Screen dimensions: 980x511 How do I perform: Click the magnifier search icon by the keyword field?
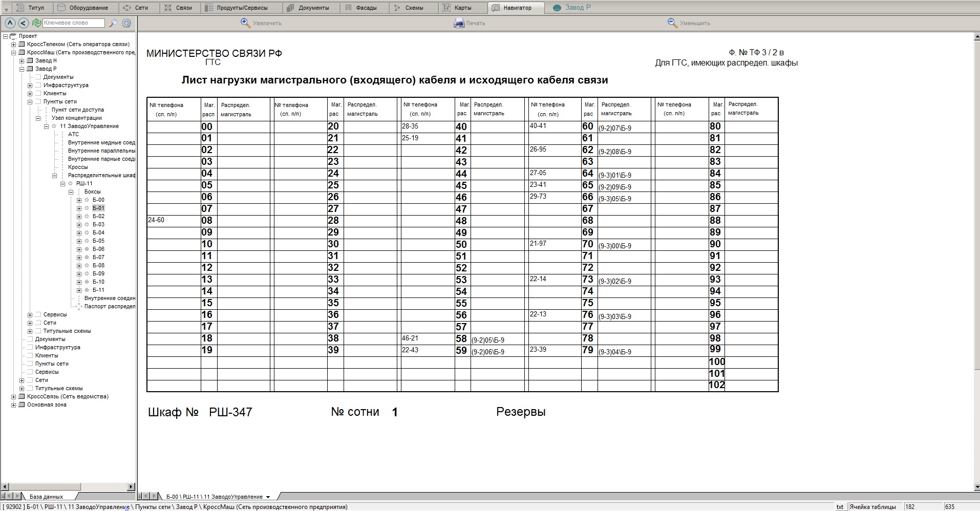[x=113, y=23]
